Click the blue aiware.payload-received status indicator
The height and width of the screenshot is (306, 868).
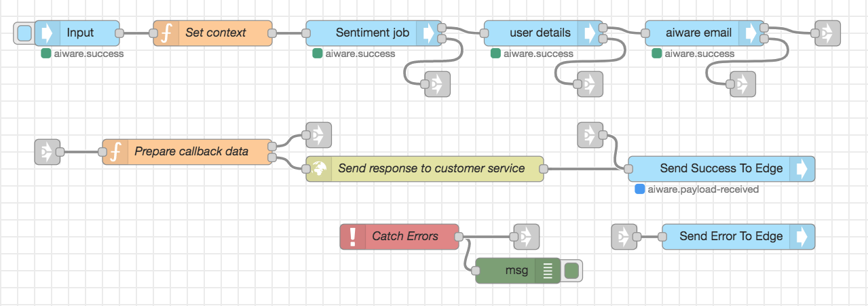639,189
